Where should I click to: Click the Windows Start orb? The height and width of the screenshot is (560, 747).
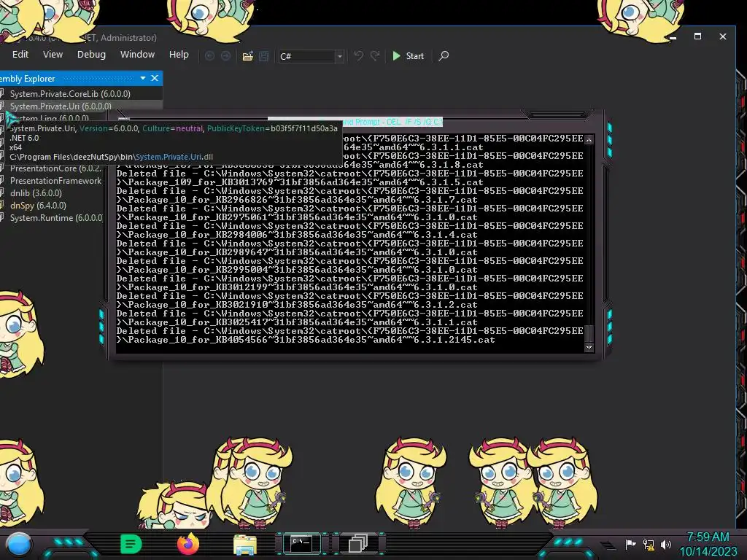[x=18, y=544]
